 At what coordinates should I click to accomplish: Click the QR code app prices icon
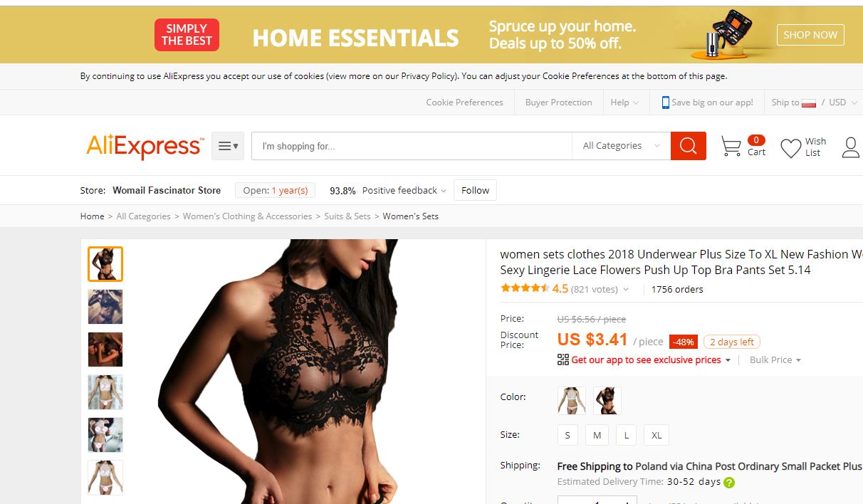point(563,359)
